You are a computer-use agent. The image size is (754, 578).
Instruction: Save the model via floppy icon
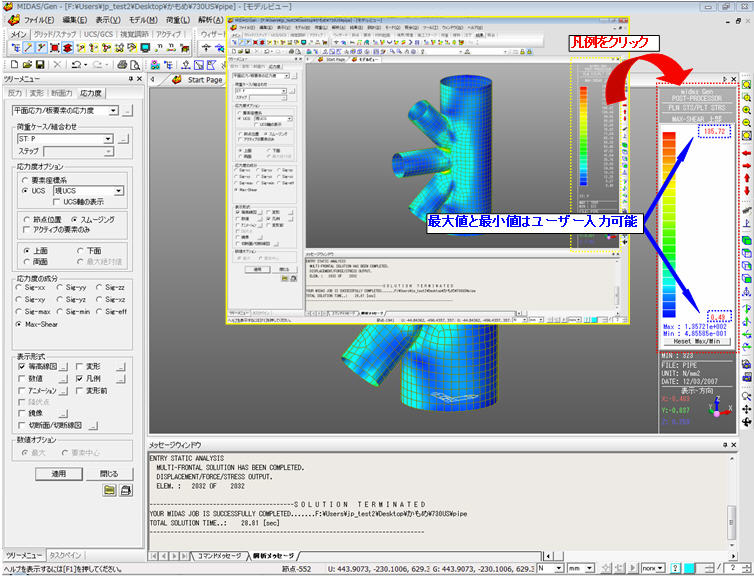point(40,64)
